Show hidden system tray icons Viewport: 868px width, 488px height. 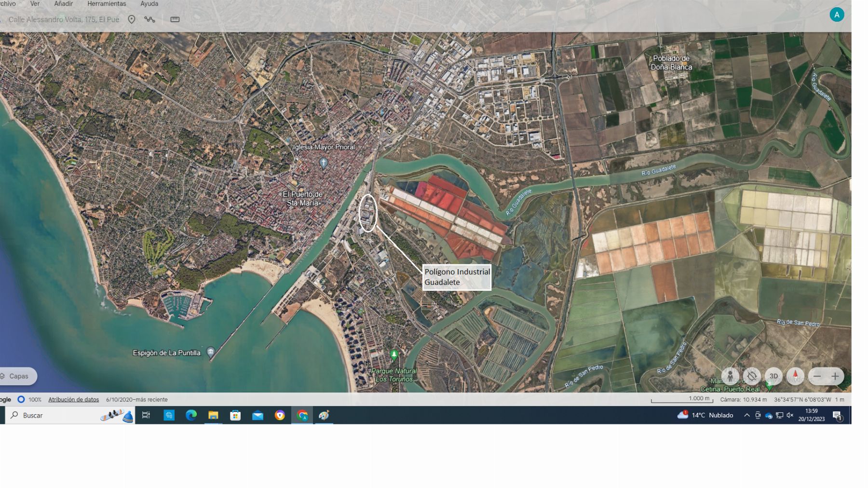click(x=746, y=415)
